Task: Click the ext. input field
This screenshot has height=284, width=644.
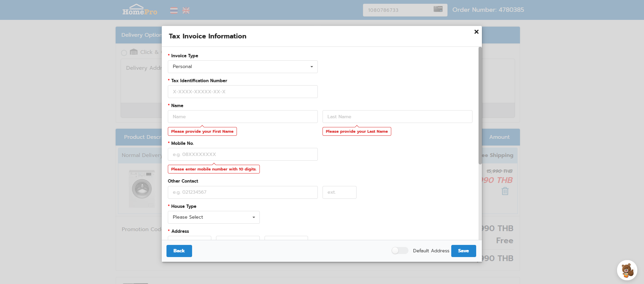Action: click(x=339, y=192)
